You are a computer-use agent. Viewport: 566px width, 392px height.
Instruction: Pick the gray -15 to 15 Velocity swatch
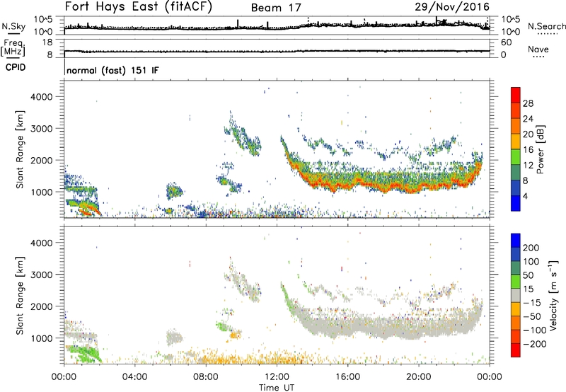(x=516, y=295)
